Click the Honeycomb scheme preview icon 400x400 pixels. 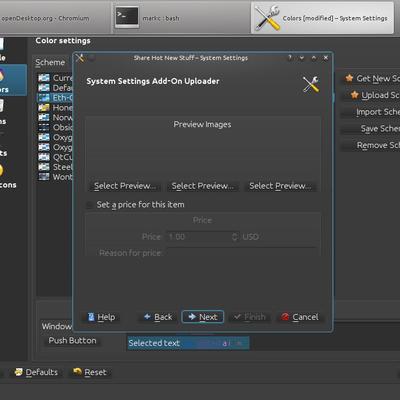pyautogui.click(x=44, y=107)
